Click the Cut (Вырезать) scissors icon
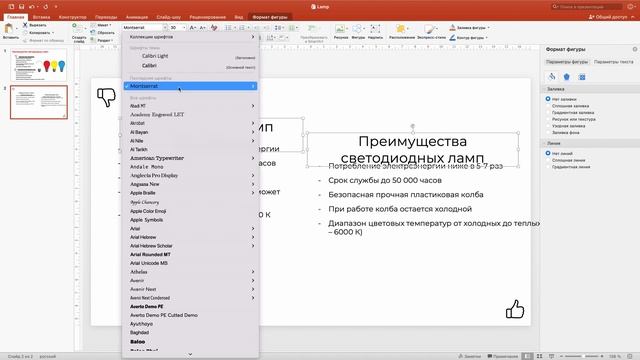Image resolution: width=640 pixels, height=360 pixels. click(25, 25)
